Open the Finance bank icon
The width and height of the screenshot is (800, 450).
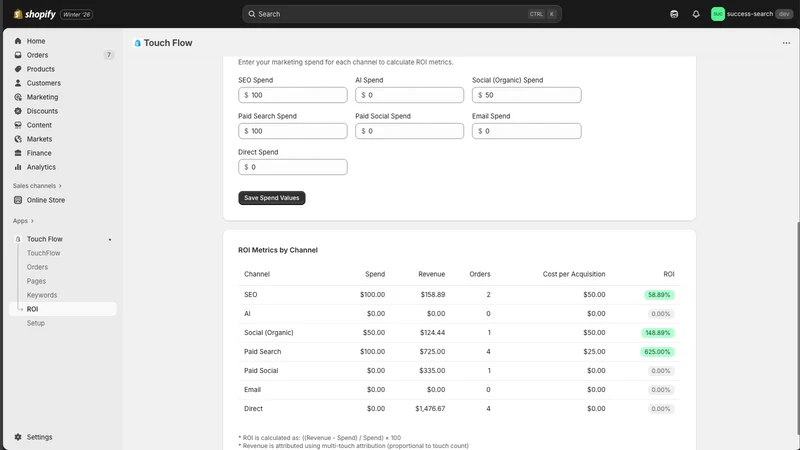point(18,153)
